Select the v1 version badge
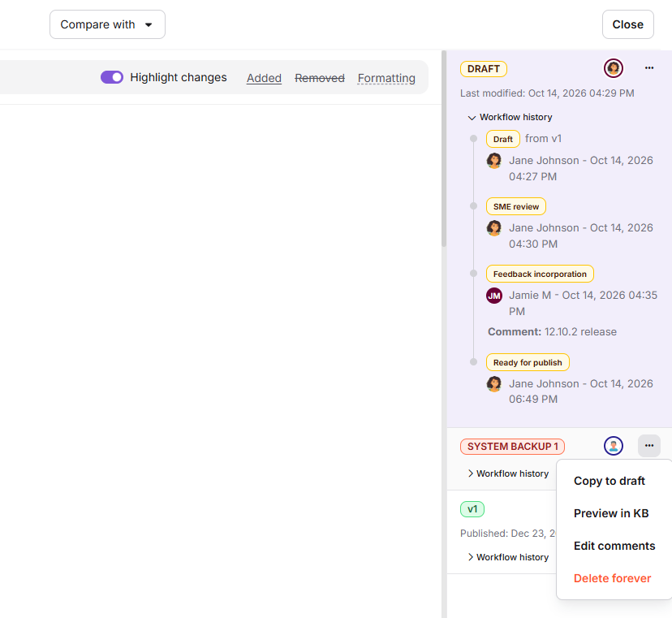Viewport: 672px width, 618px height. (472, 509)
